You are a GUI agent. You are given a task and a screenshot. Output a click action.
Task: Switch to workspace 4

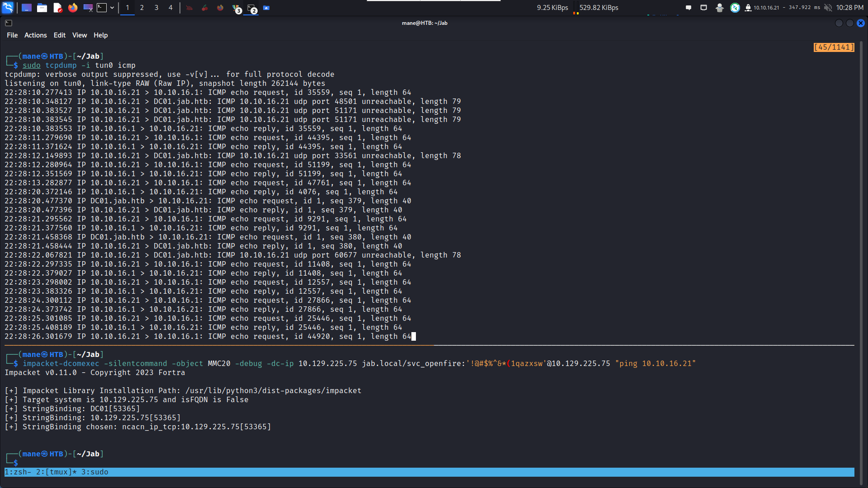pyautogui.click(x=170, y=8)
